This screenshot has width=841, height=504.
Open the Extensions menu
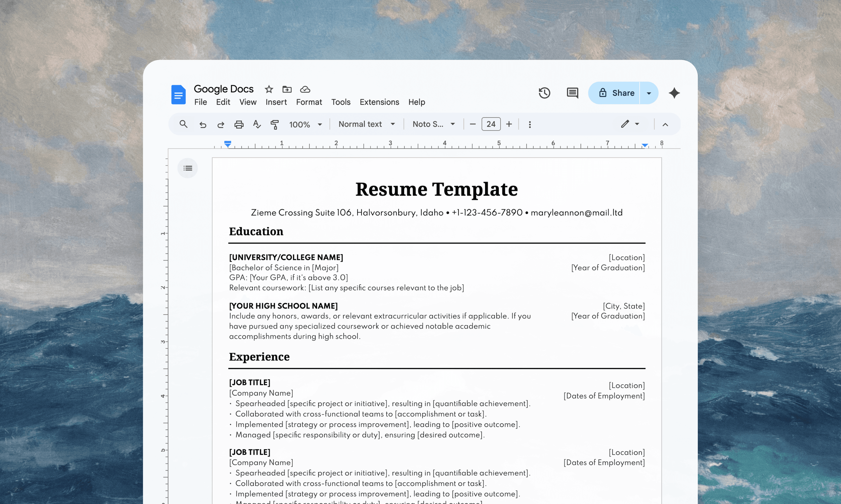pyautogui.click(x=379, y=102)
